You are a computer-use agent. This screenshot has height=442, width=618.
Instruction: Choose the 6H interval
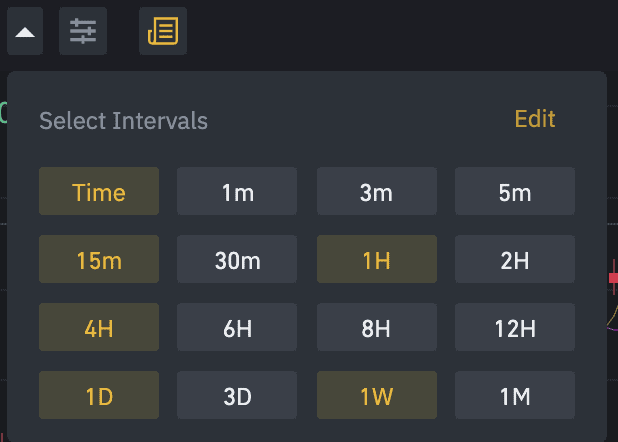click(237, 327)
